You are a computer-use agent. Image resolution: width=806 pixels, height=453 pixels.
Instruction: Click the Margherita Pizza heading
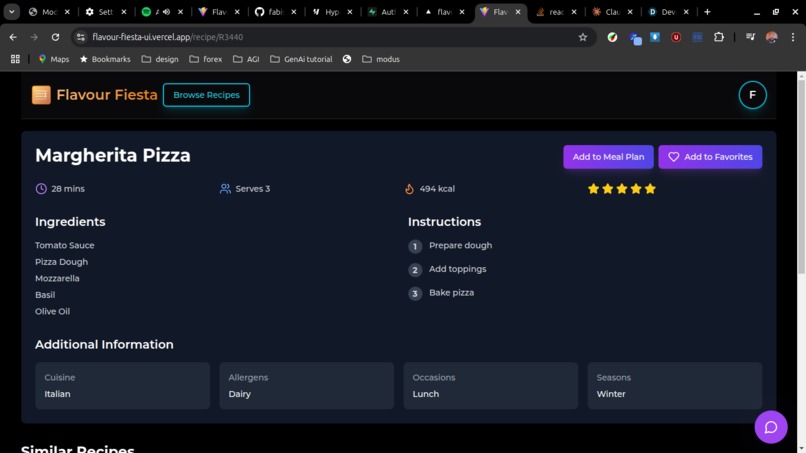pyautogui.click(x=113, y=155)
